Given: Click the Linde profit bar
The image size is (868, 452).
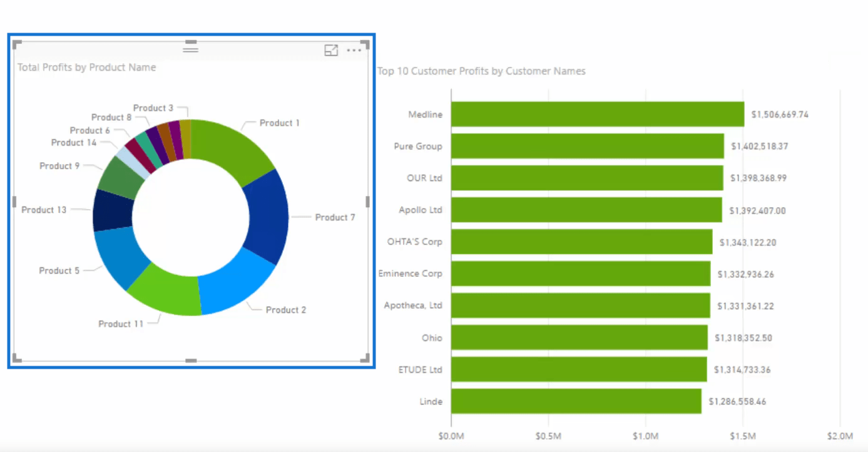Looking at the screenshot, I should coord(576,401).
